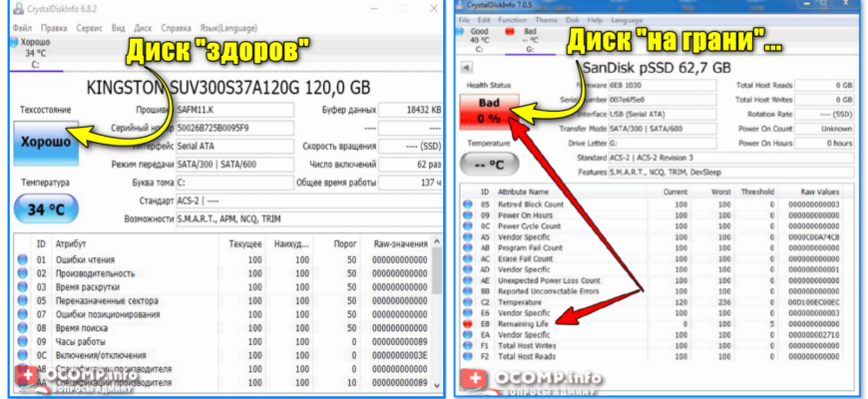This screenshot has height=399, width=868.
Task: Open the Диск menu
Action: pos(143,28)
